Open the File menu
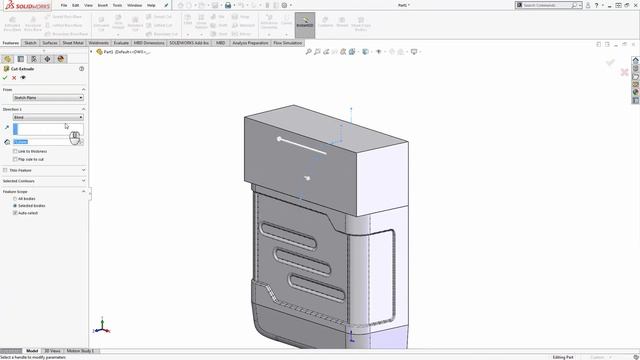This screenshot has height=360, width=640. [64, 5]
